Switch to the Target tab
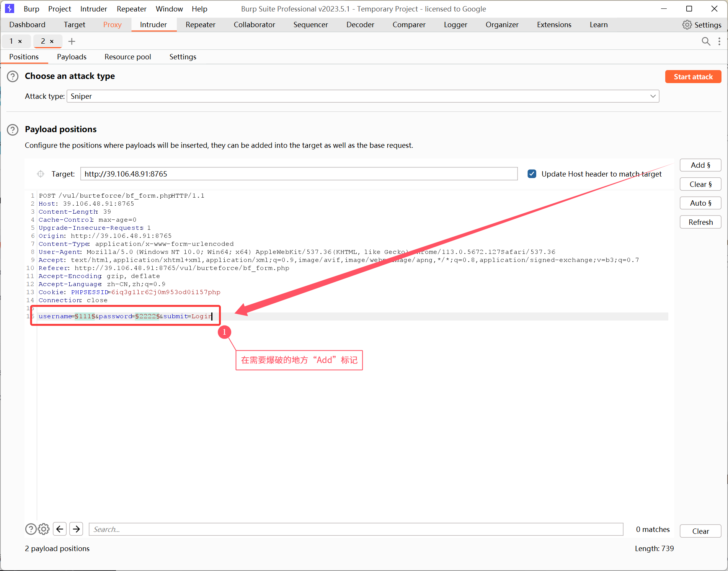 (75, 25)
